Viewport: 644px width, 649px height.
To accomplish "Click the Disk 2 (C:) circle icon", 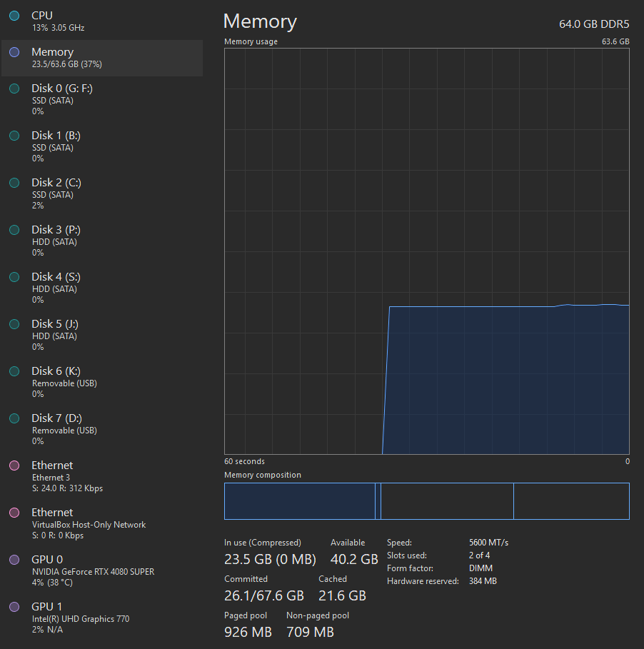I will tap(14, 183).
